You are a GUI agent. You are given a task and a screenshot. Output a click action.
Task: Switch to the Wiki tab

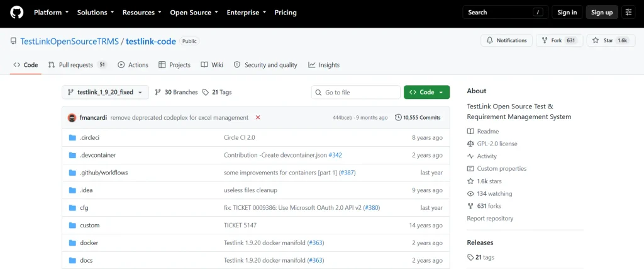212,65
